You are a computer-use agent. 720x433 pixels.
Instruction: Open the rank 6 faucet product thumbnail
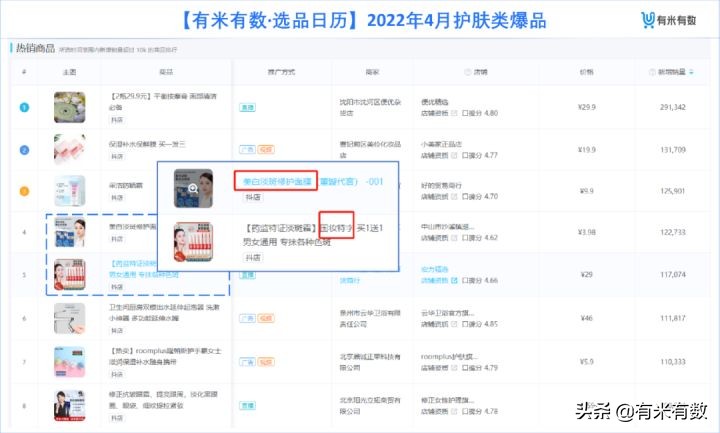[x=70, y=318]
